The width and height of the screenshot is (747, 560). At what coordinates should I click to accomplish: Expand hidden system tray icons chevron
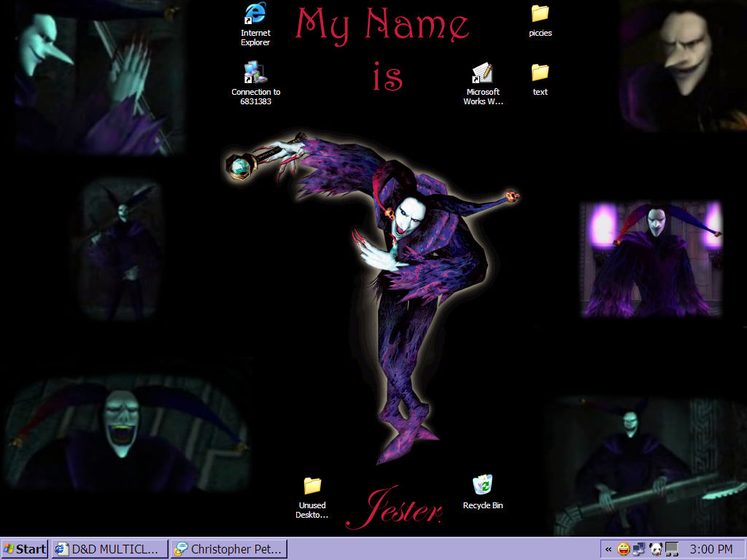(x=608, y=549)
